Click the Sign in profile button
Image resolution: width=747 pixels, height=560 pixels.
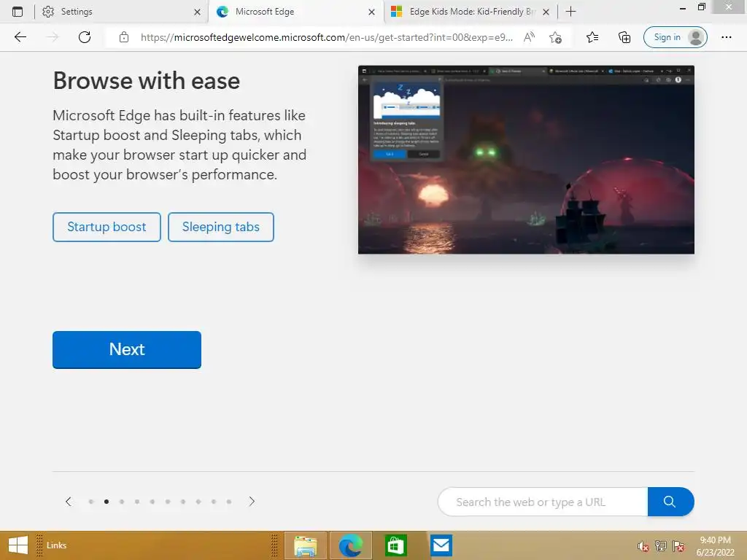(x=675, y=37)
